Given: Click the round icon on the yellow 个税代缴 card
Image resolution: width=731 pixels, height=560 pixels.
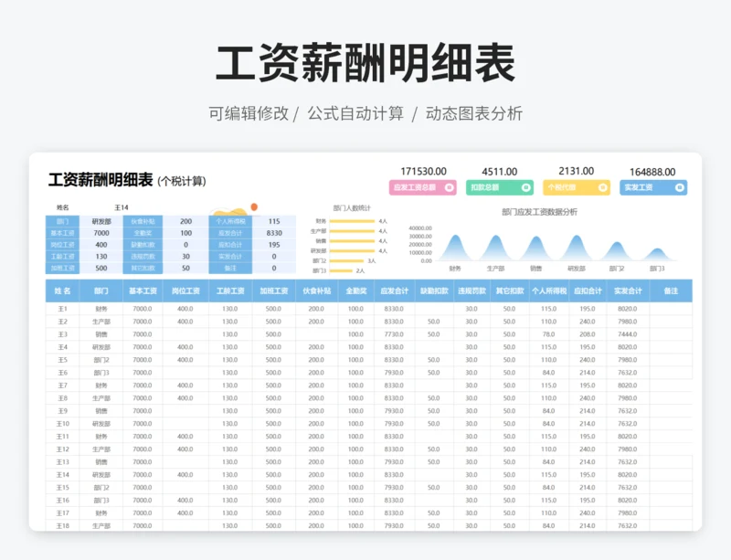Looking at the screenshot, I should pyautogui.click(x=603, y=187).
